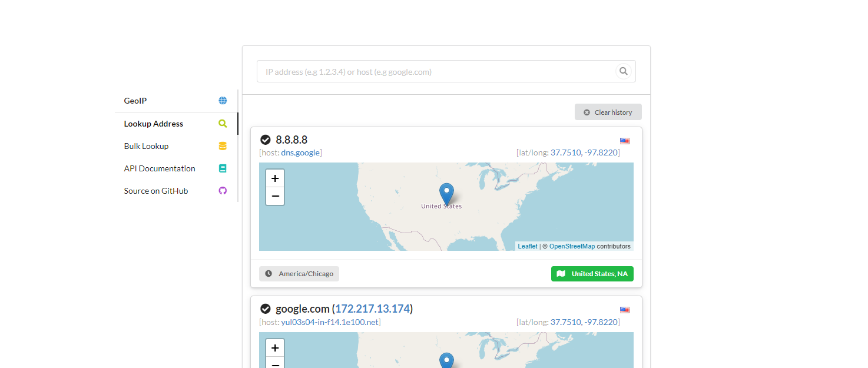Focus the IP address or host input field
Screen dimensions: 868x368
click(436, 72)
